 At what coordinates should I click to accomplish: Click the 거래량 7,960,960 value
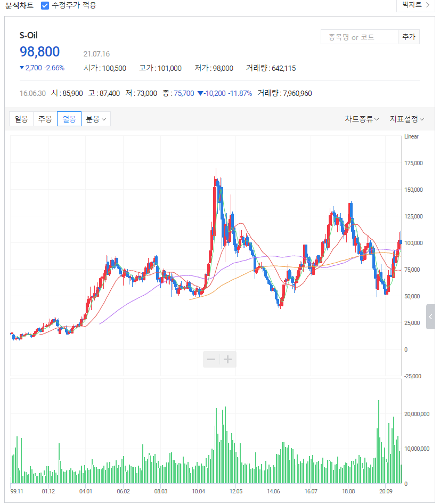[297, 93]
